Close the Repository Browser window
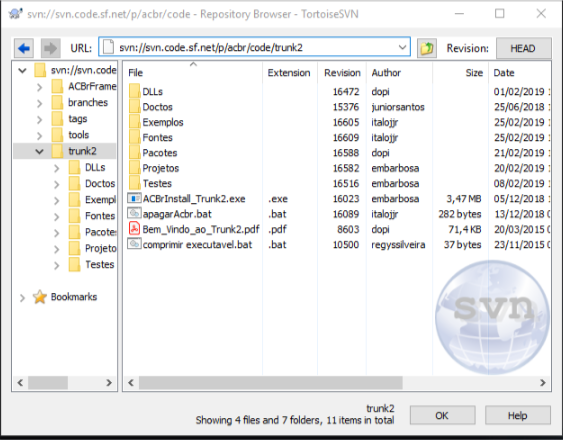This screenshot has width=563, height=440. click(541, 14)
